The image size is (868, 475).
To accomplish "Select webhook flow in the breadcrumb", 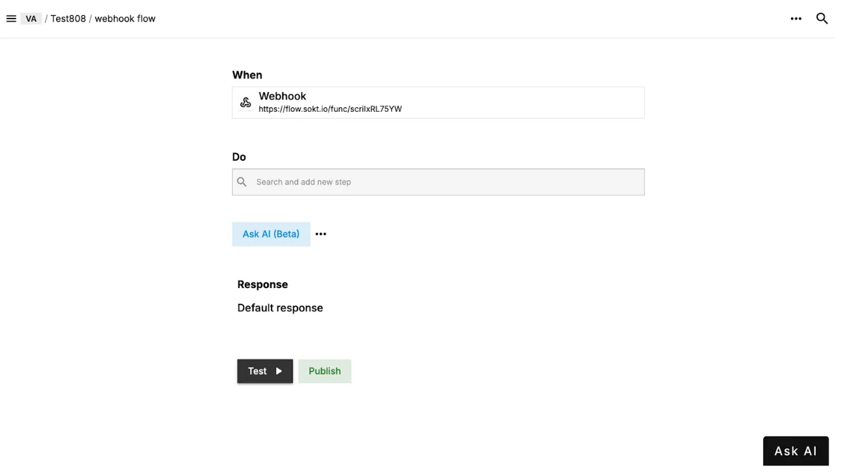I will pyautogui.click(x=124, y=18).
